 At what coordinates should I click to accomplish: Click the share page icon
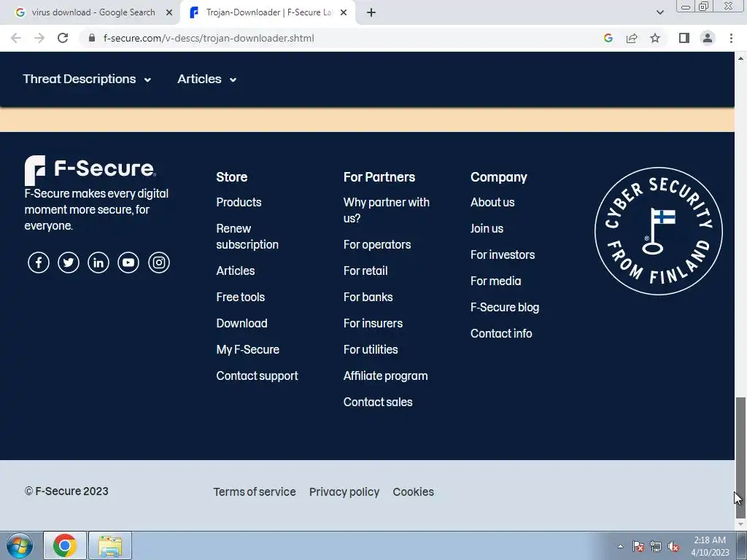pos(632,38)
